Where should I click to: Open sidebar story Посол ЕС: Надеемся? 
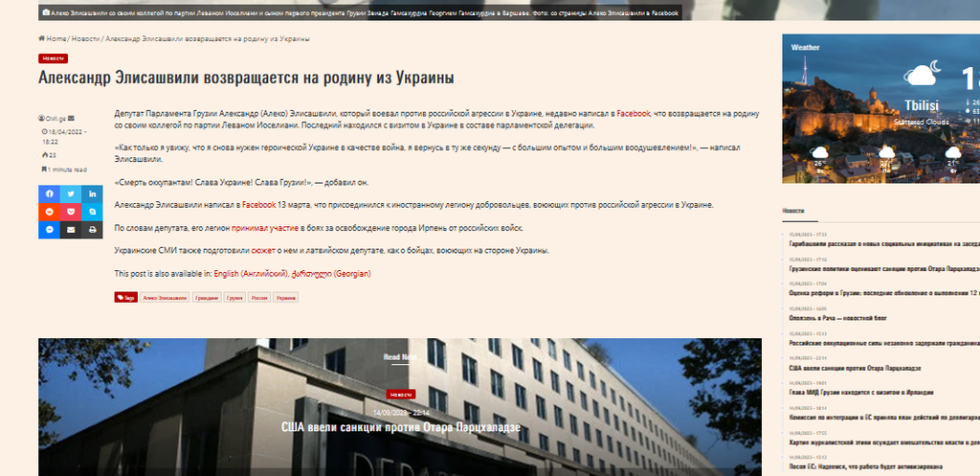(865, 466)
